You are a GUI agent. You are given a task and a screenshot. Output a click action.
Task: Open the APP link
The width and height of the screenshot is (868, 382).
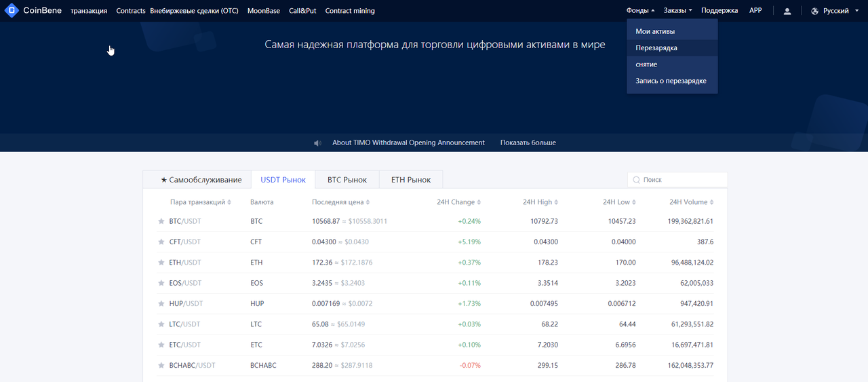click(x=755, y=11)
